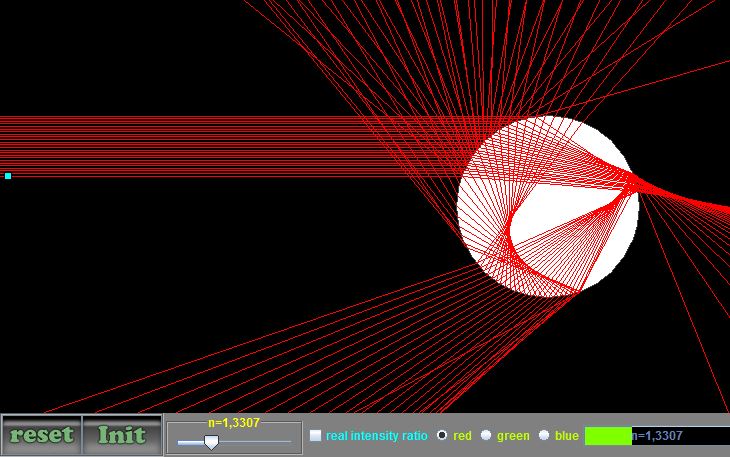Select the blue radio button
The width and height of the screenshot is (730, 457).
tap(544, 435)
